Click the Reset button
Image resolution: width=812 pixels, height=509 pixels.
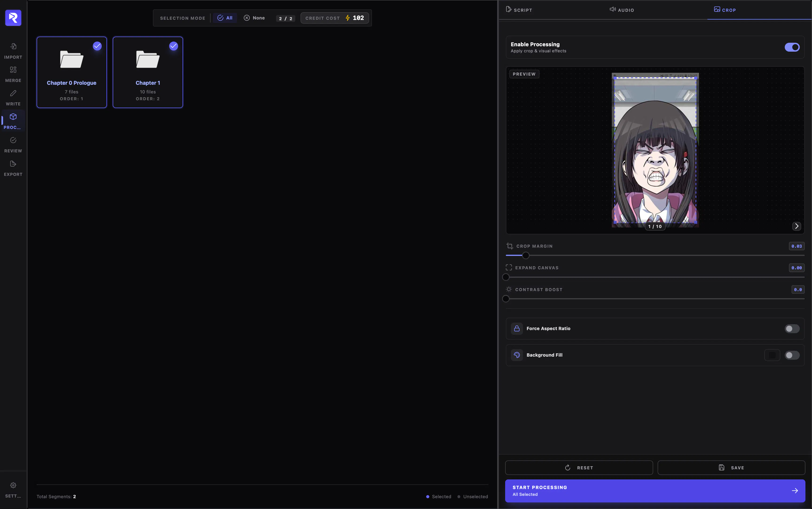579,468
